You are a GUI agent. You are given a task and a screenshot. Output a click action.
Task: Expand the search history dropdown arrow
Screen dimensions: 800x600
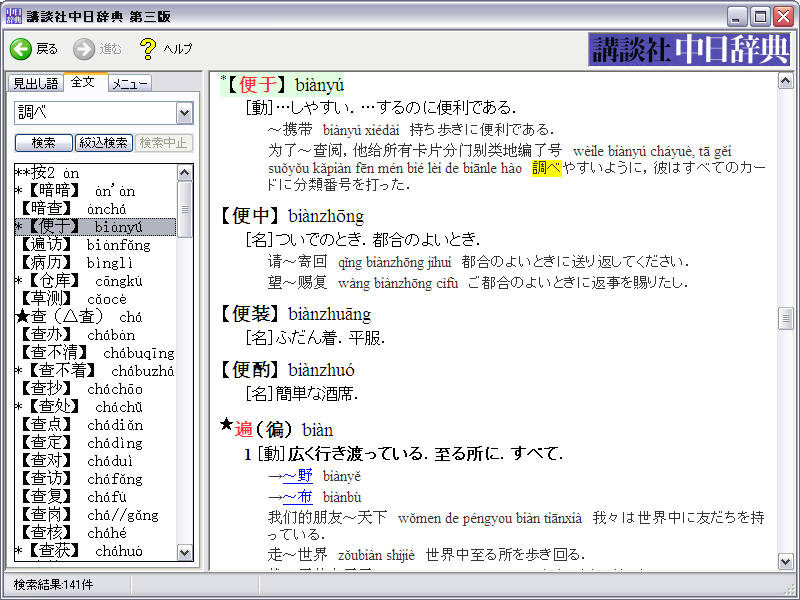[185, 113]
